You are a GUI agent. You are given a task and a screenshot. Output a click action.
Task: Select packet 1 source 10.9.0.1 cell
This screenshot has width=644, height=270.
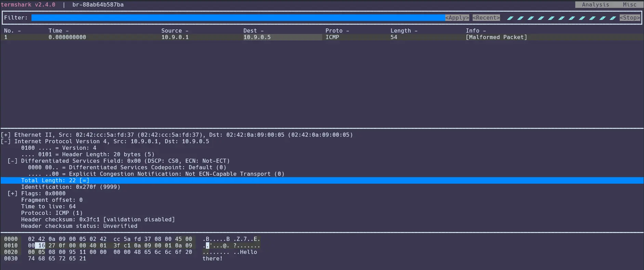(175, 37)
